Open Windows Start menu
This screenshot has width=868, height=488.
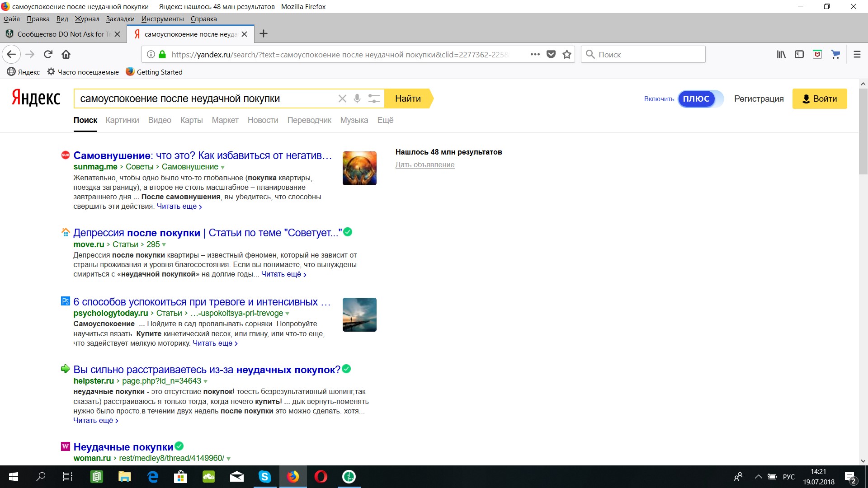pos(14,477)
